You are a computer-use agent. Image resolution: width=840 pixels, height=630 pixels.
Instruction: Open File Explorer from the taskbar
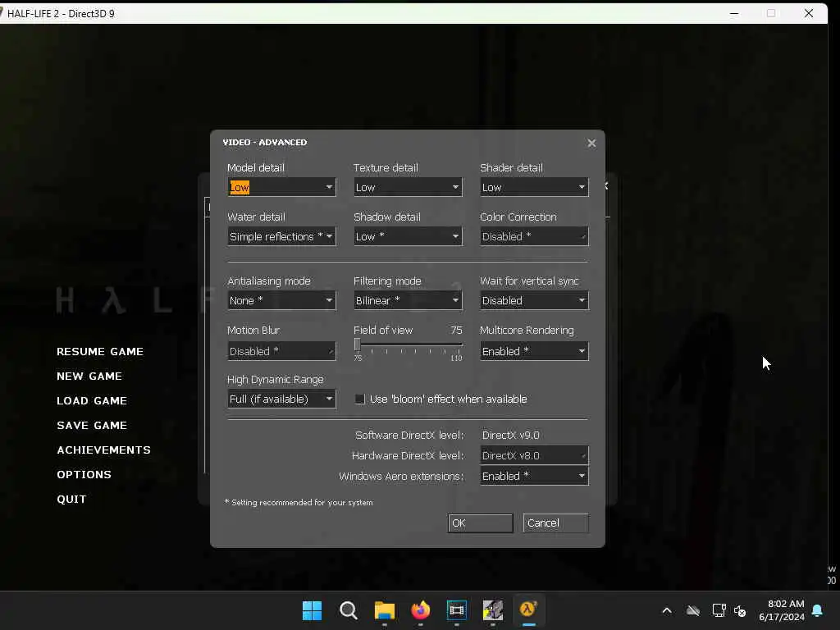(385, 610)
